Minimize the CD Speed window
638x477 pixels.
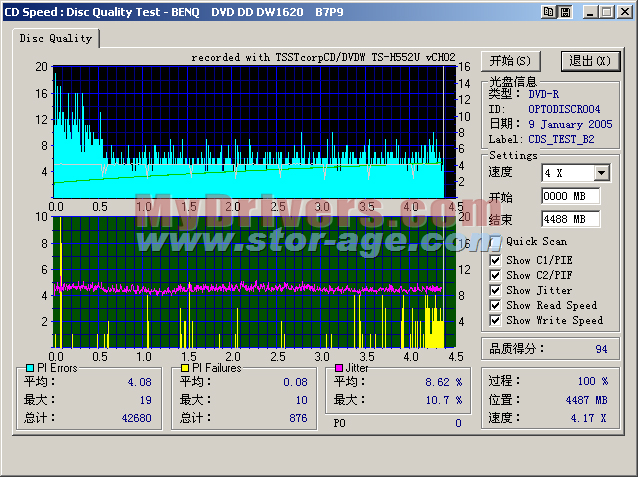point(590,11)
